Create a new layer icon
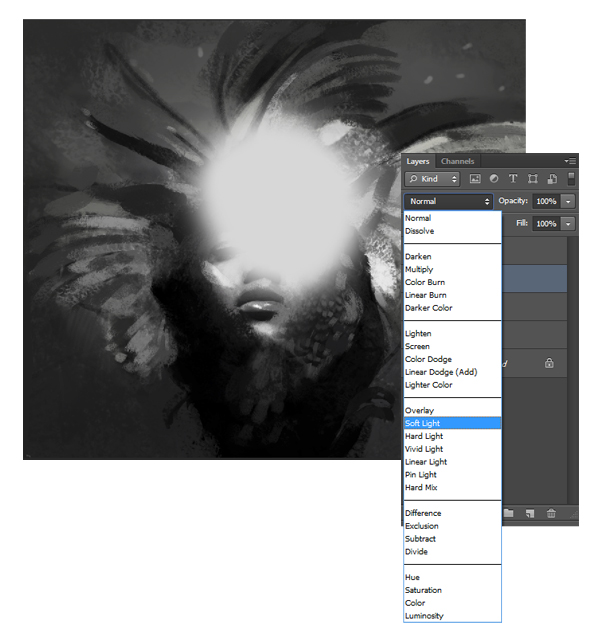The image size is (600, 643). [530, 513]
